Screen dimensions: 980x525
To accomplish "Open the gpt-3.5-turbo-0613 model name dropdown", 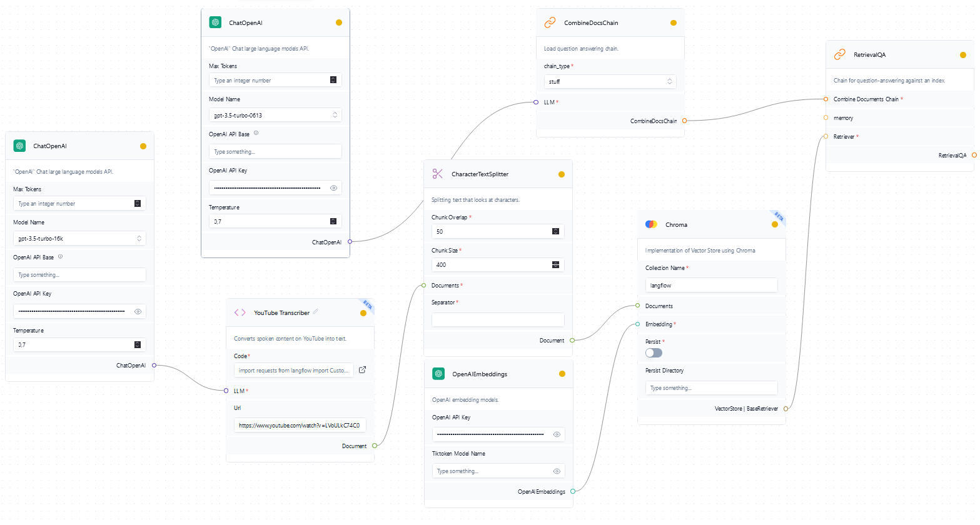I will 275,115.
